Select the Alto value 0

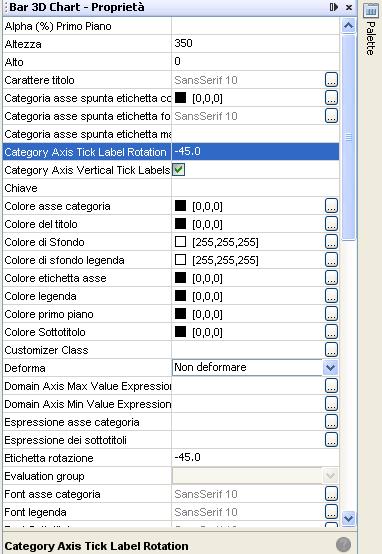[x=177, y=61]
